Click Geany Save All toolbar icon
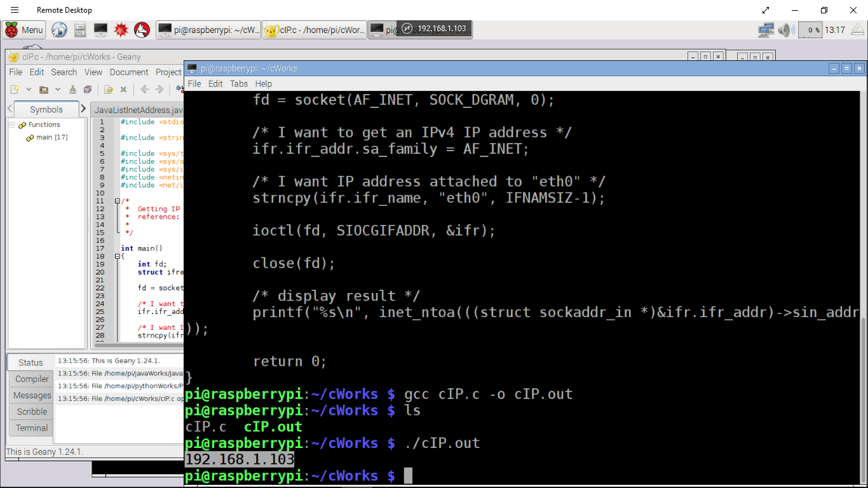Viewport: 868px width, 488px height. (88, 90)
